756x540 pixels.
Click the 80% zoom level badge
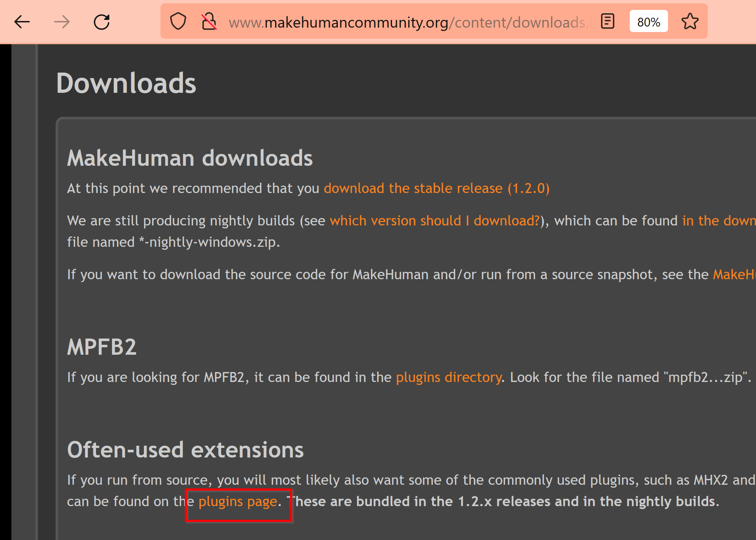click(x=649, y=22)
